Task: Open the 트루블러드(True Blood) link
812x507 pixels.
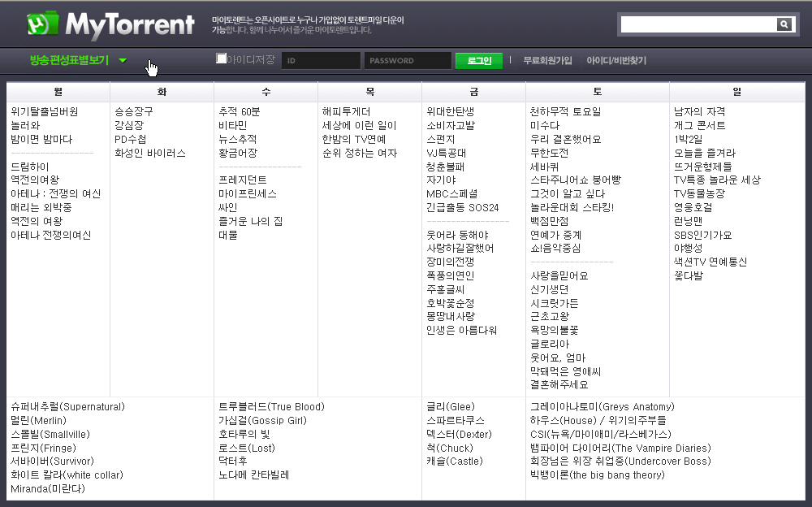Action: click(271, 407)
